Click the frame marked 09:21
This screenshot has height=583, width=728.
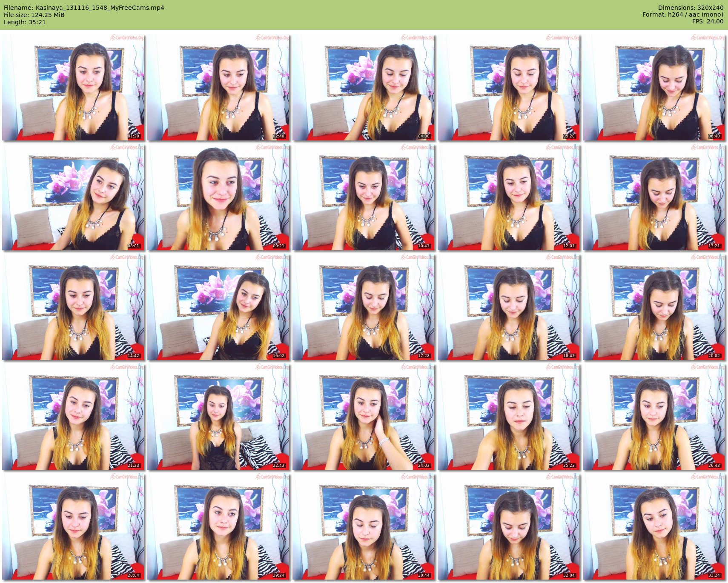point(218,197)
